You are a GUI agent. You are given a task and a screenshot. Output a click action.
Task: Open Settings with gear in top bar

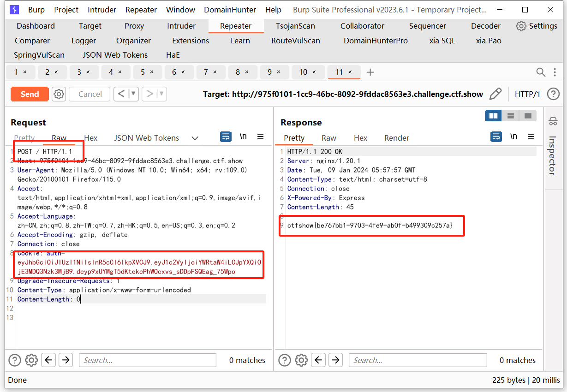[537, 26]
